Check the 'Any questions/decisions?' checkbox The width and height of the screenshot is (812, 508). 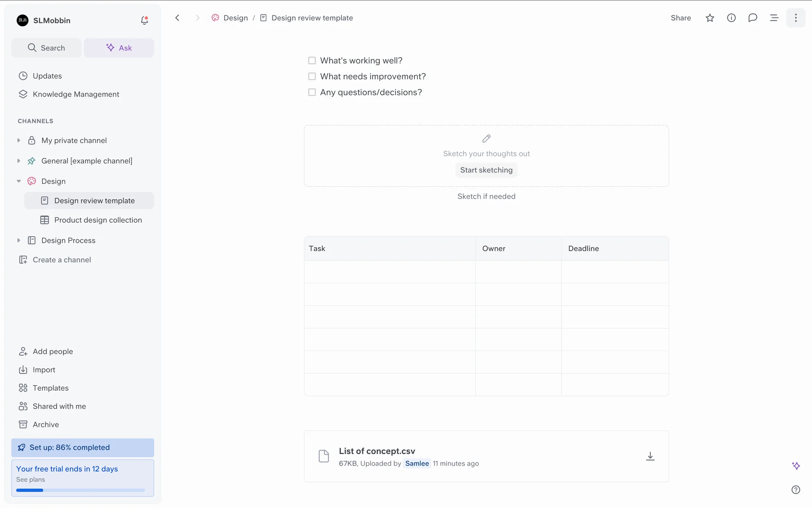coord(312,92)
